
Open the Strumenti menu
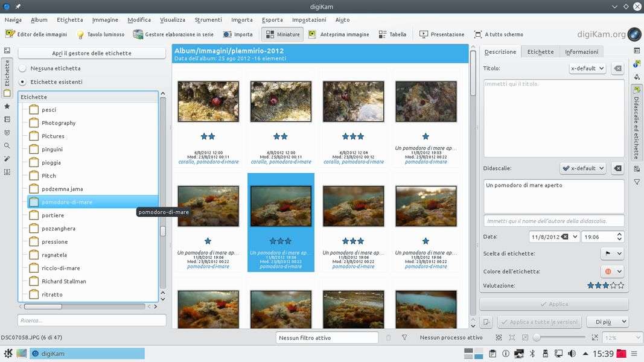[208, 20]
